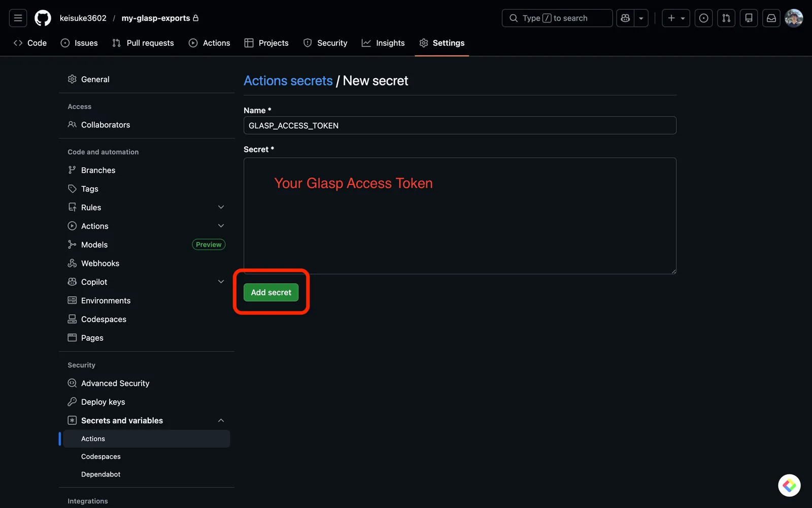The width and height of the screenshot is (812, 508).
Task: Switch to the Issues tab
Action: click(x=79, y=43)
